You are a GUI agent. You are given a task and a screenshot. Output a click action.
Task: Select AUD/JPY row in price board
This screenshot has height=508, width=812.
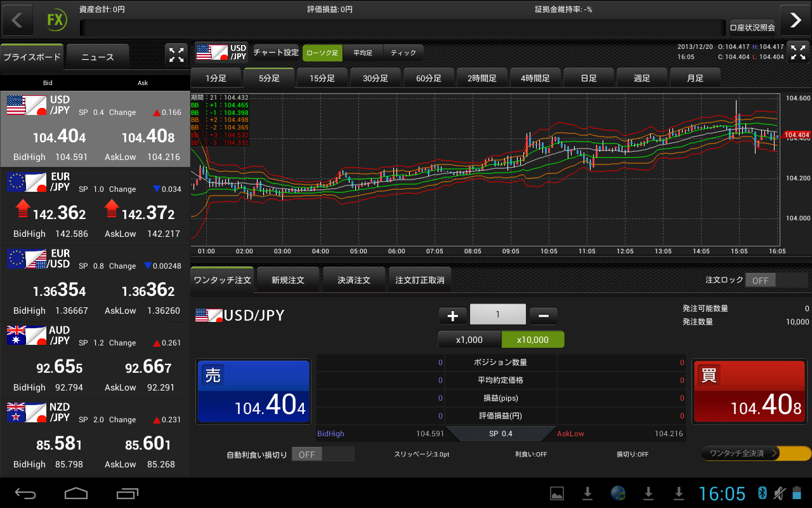point(95,359)
